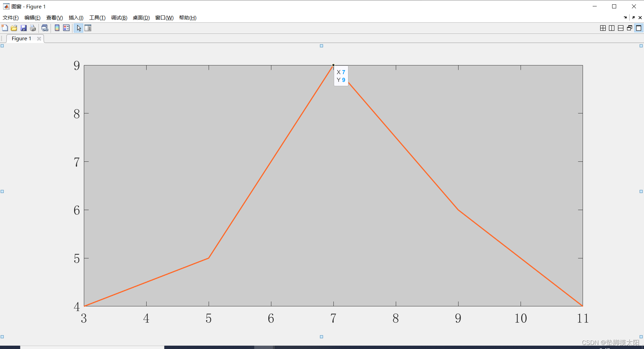This screenshot has width=644, height=349.
Task: Minimize the Figure 1 window
Action: click(595, 6)
